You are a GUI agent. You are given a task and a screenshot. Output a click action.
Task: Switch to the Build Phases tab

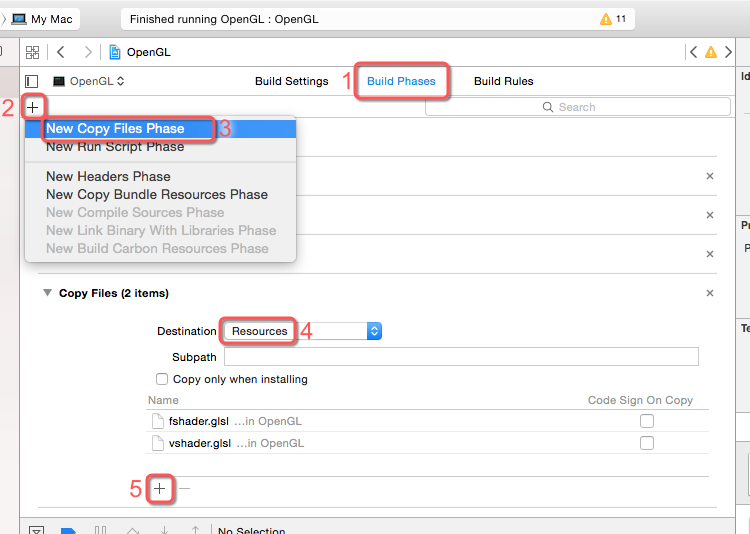click(401, 81)
